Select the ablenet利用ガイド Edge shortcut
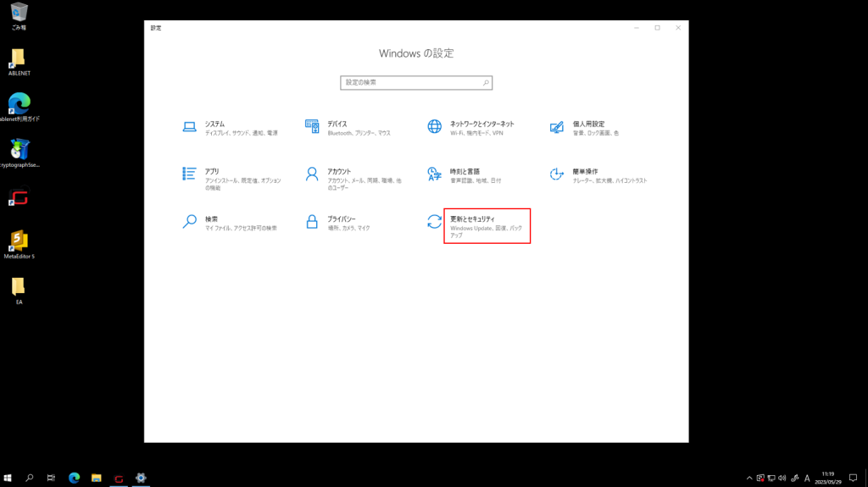Viewport: 868px width, 487px height. 19,108
